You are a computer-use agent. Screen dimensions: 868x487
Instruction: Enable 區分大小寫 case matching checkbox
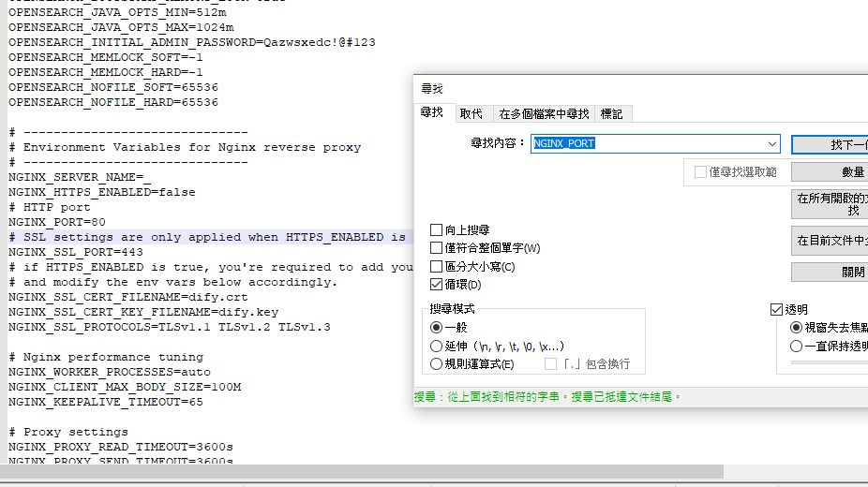[x=437, y=267]
